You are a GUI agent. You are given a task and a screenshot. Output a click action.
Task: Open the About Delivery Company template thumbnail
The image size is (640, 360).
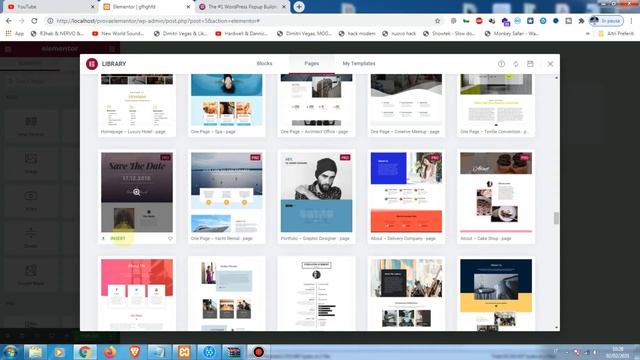tap(406, 192)
